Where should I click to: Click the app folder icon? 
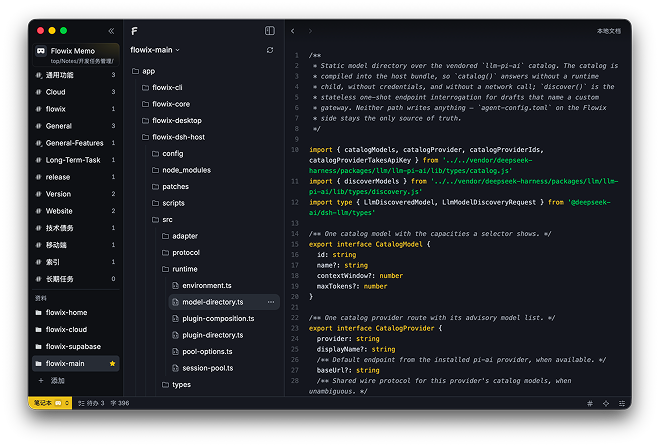(136, 71)
